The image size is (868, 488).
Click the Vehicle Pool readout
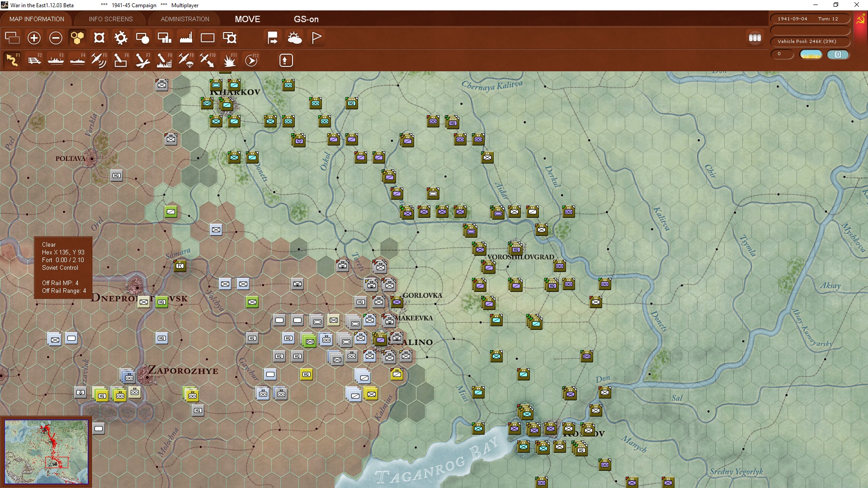click(810, 41)
